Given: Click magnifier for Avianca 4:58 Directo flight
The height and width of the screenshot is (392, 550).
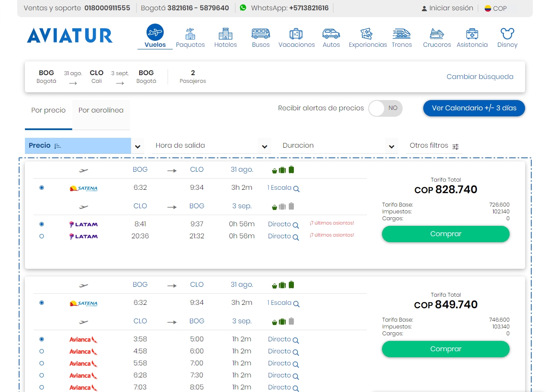Looking at the screenshot, I should [x=296, y=352].
